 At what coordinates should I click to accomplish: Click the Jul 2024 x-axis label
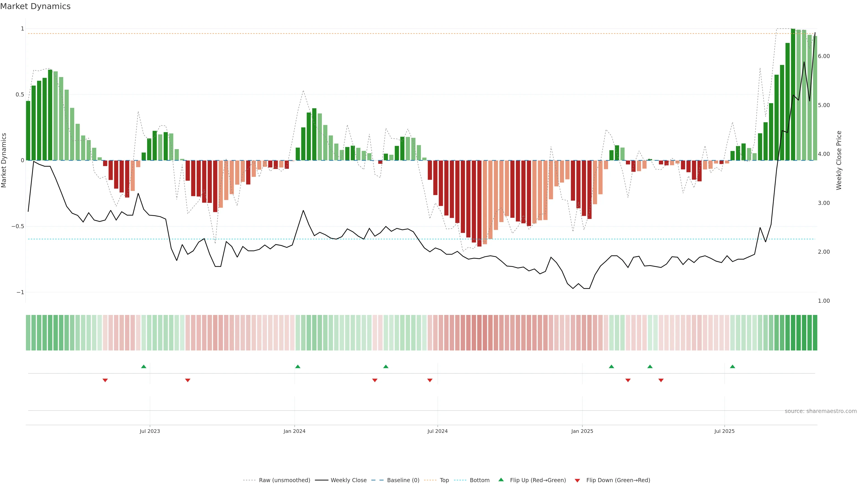tap(437, 431)
